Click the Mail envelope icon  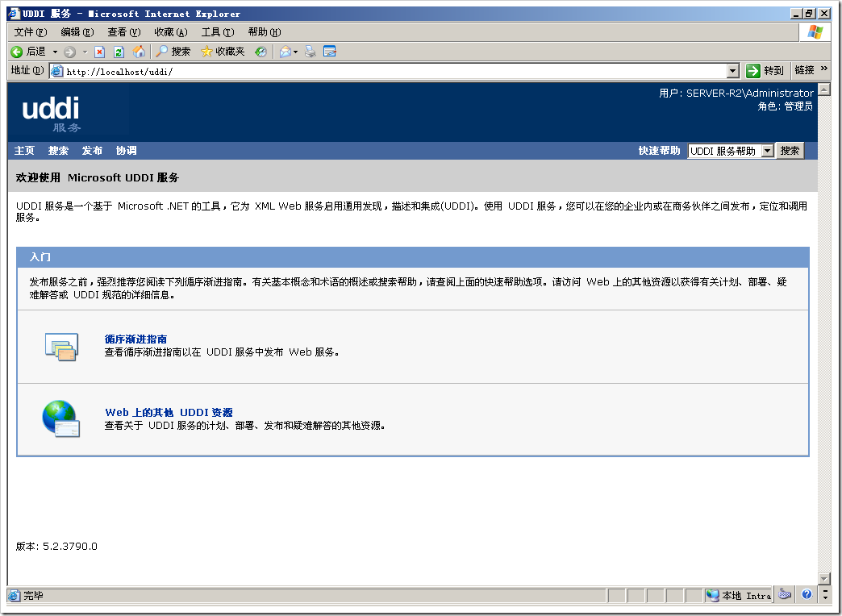(x=286, y=52)
